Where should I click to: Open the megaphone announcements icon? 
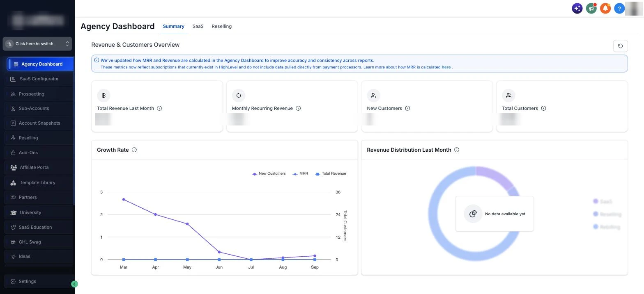tap(591, 8)
